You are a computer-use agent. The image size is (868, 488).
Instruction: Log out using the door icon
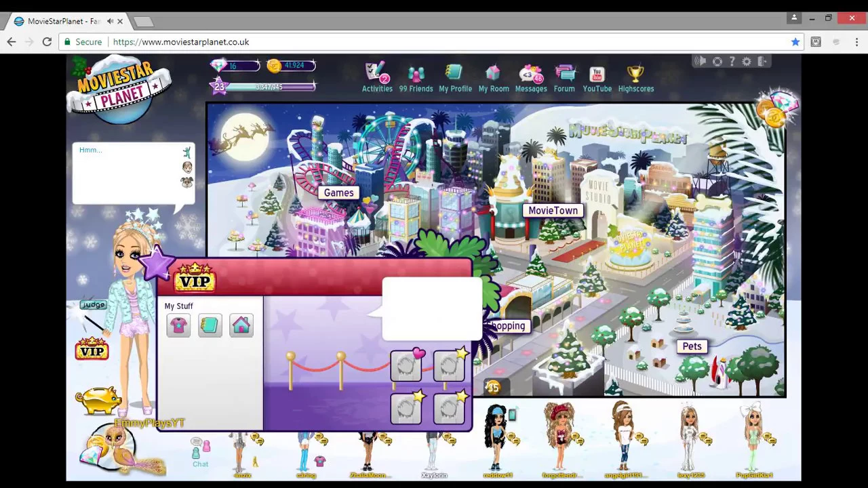[762, 62]
